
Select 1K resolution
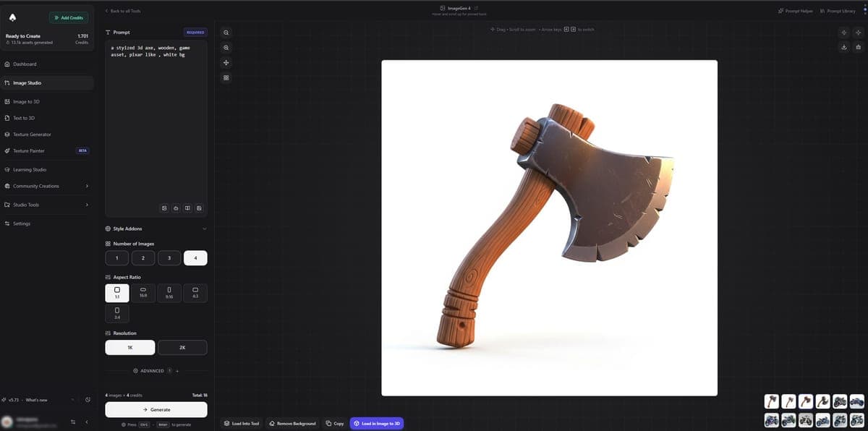(130, 347)
